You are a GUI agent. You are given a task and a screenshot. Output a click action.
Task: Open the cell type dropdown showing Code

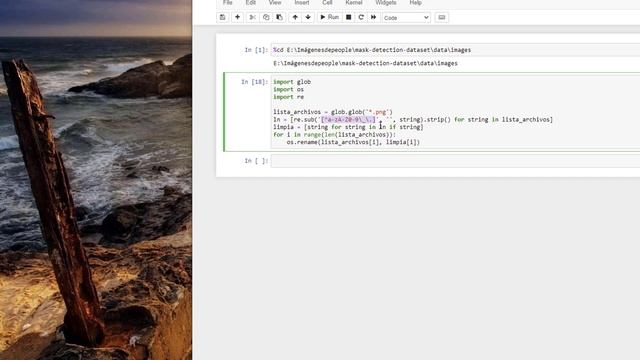406,18
